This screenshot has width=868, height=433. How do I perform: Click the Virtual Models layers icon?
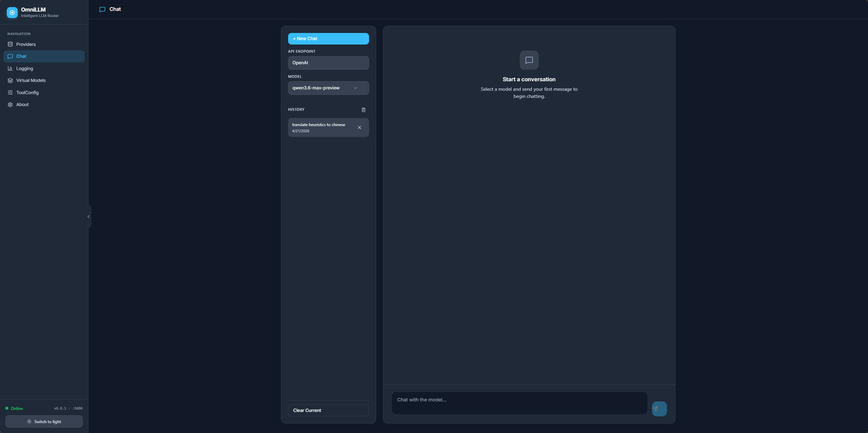tap(10, 80)
